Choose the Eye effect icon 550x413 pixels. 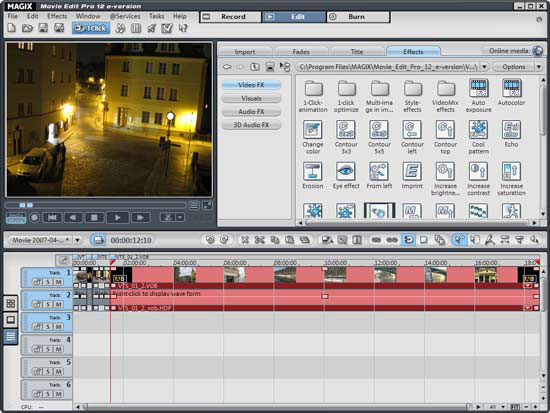point(346,175)
